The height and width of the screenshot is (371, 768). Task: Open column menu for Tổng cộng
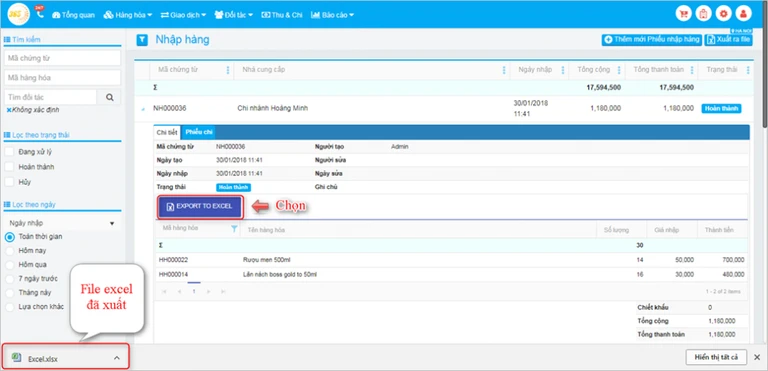click(619, 70)
